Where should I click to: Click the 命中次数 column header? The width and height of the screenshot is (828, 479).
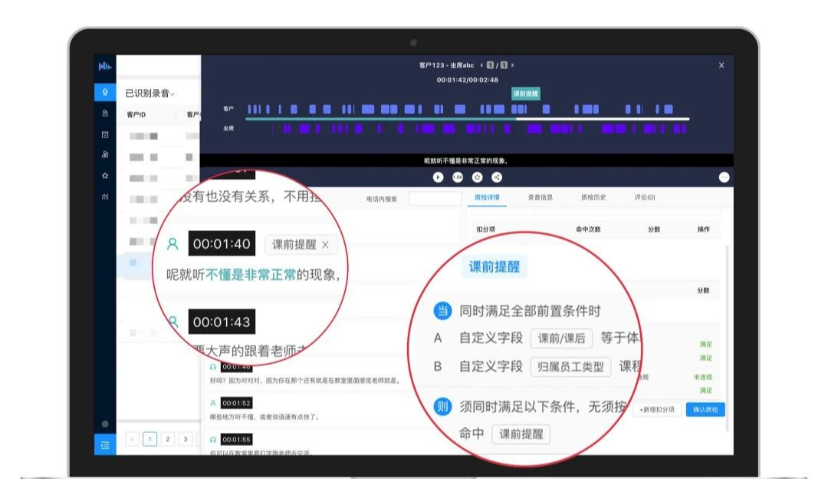[588, 229]
